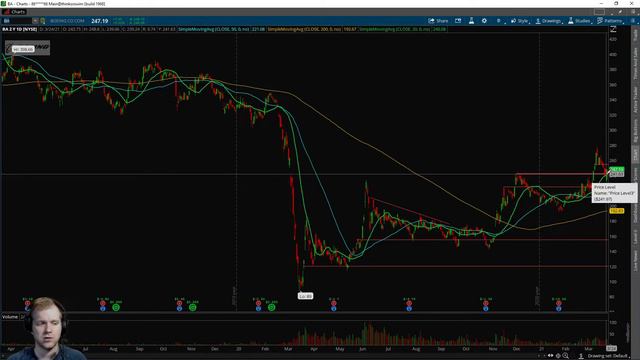
Task: Click the Price Level tooltip box
Action: [614, 193]
